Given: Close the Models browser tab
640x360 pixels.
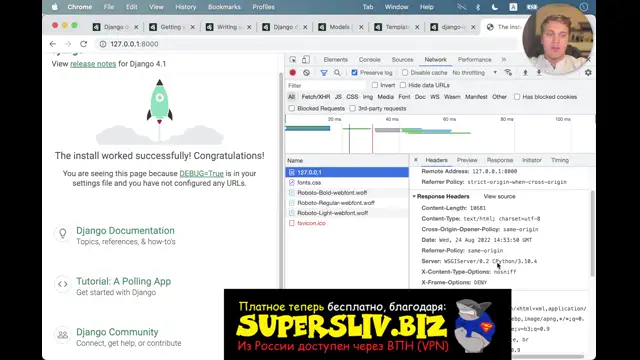Looking at the screenshot, I should click(361, 27).
